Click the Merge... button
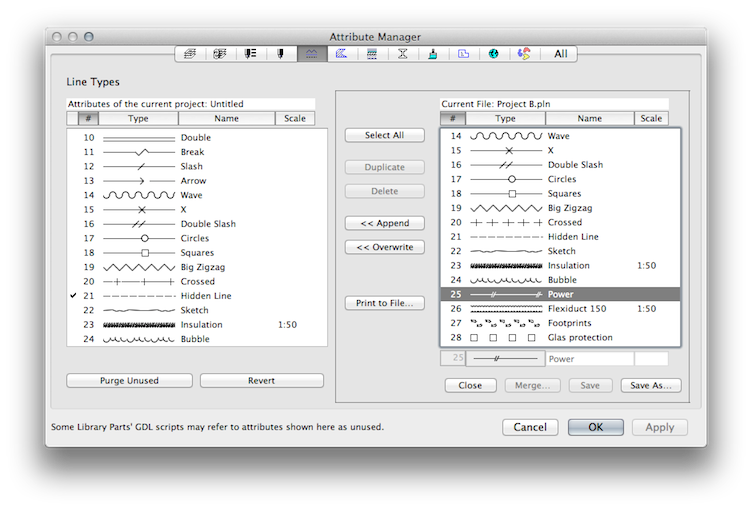 click(x=532, y=385)
